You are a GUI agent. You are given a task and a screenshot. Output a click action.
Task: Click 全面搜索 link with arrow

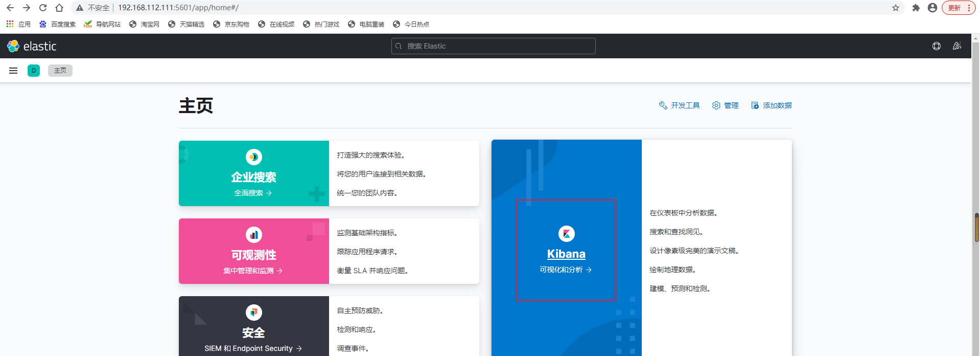pos(253,193)
